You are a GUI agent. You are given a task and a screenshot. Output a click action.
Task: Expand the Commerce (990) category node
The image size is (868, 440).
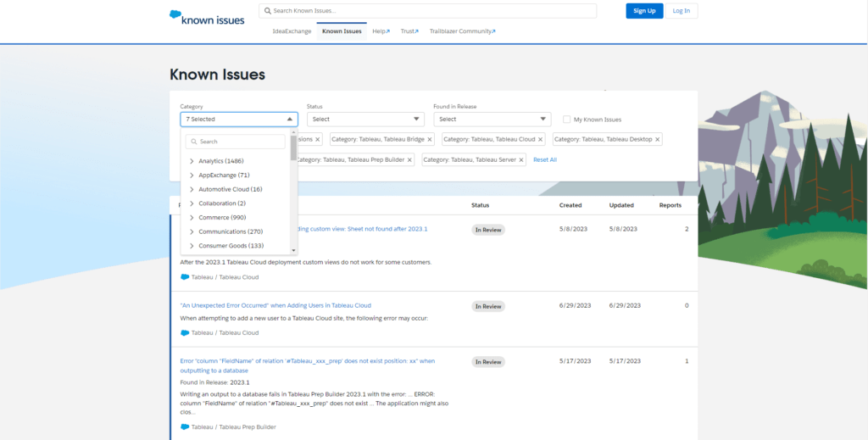coord(192,218)
